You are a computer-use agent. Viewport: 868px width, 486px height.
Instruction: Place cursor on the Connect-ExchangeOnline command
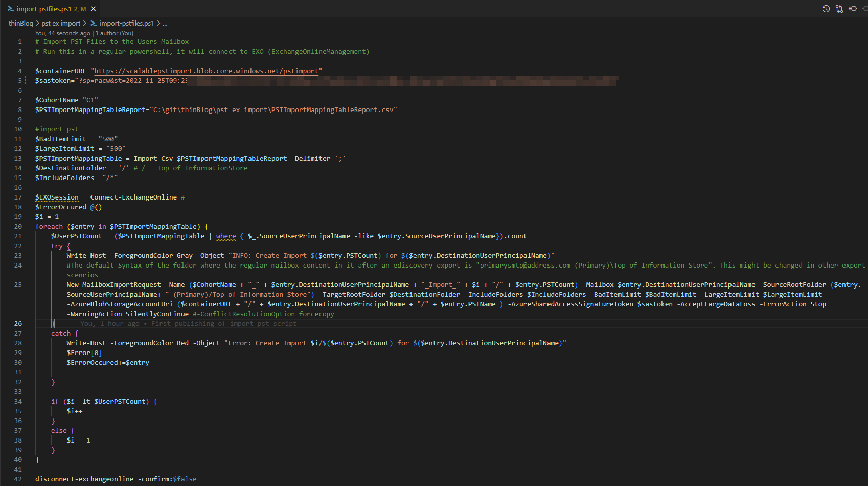pos(133,197)
